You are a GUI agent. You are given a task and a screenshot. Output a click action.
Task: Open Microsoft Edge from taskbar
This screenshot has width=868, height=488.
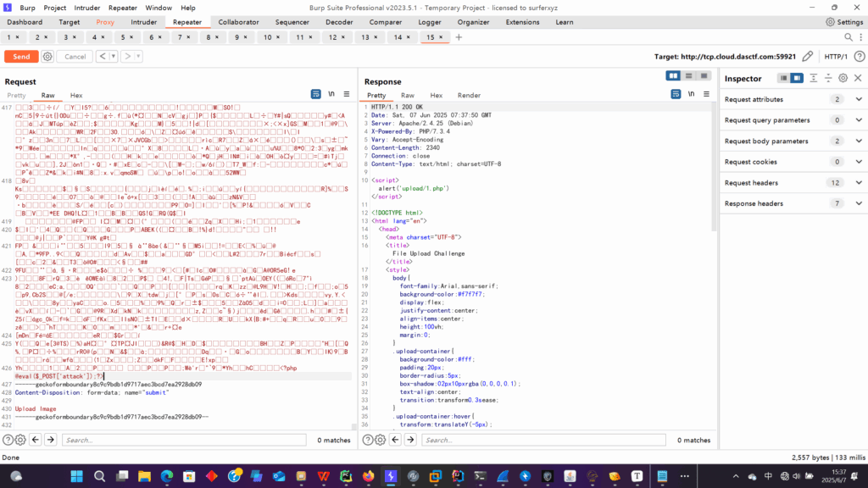[167, 476]
